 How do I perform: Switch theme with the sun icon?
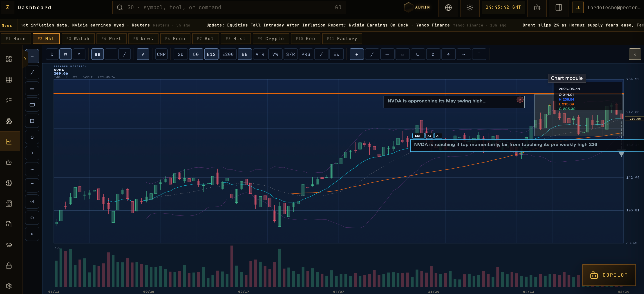470,7
